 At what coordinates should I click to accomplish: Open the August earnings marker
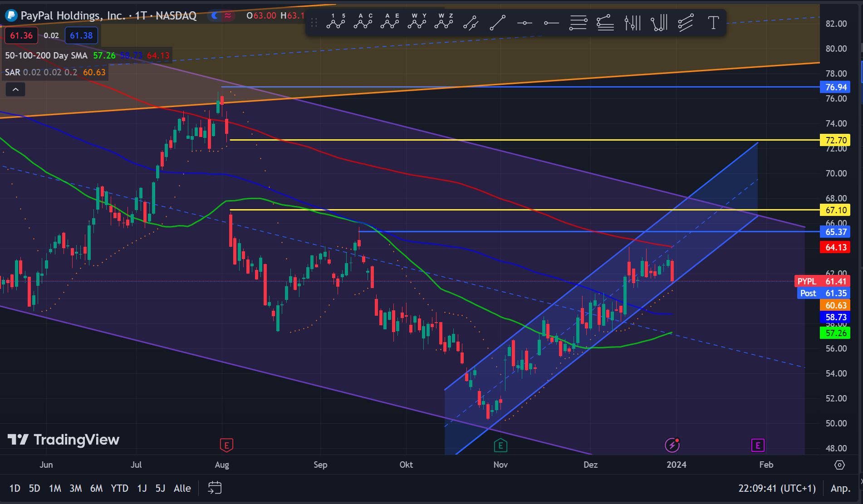pos(226,445)
